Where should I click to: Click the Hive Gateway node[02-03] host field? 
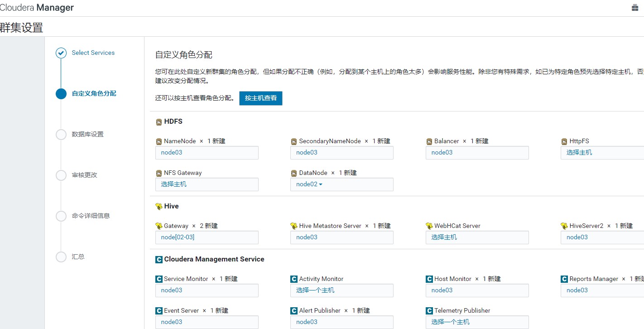[x=207, y=237]
